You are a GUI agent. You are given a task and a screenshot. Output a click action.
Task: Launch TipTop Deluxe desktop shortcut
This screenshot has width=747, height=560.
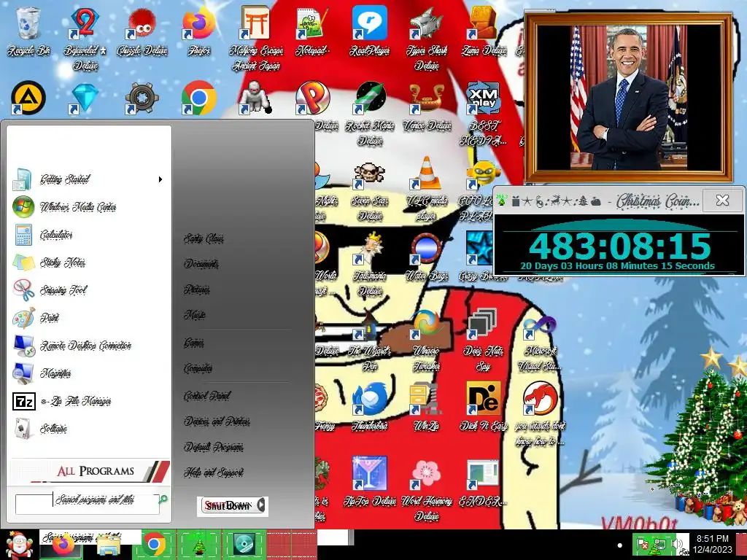(370, 482)
